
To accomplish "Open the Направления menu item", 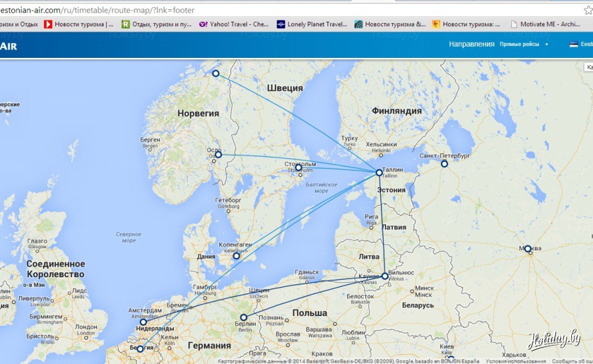I will pyautogui.click(x=471, y=44).
